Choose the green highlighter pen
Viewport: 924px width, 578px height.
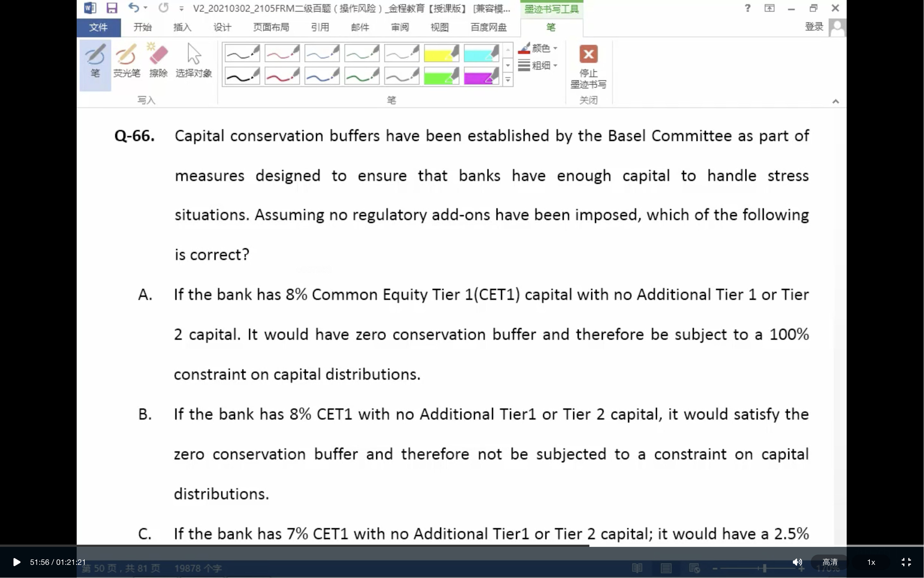[441, 76]
